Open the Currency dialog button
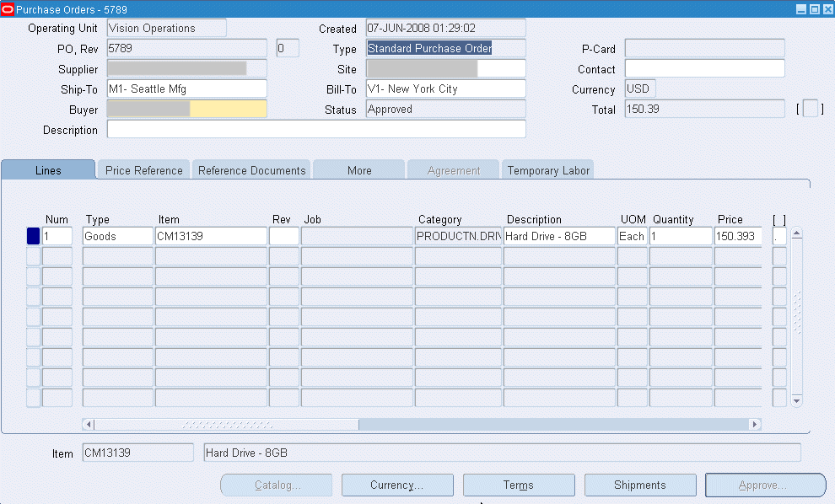Screen dimensions: 835x504 [397, 485]
